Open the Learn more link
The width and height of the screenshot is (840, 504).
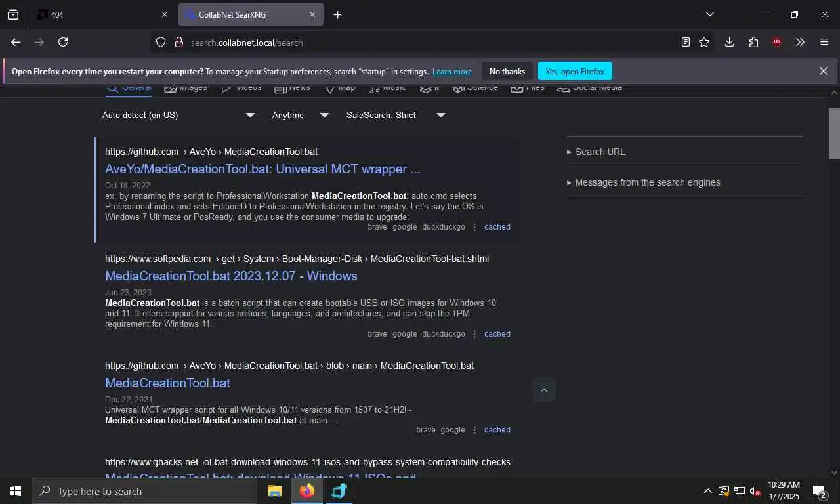[452, 72]
